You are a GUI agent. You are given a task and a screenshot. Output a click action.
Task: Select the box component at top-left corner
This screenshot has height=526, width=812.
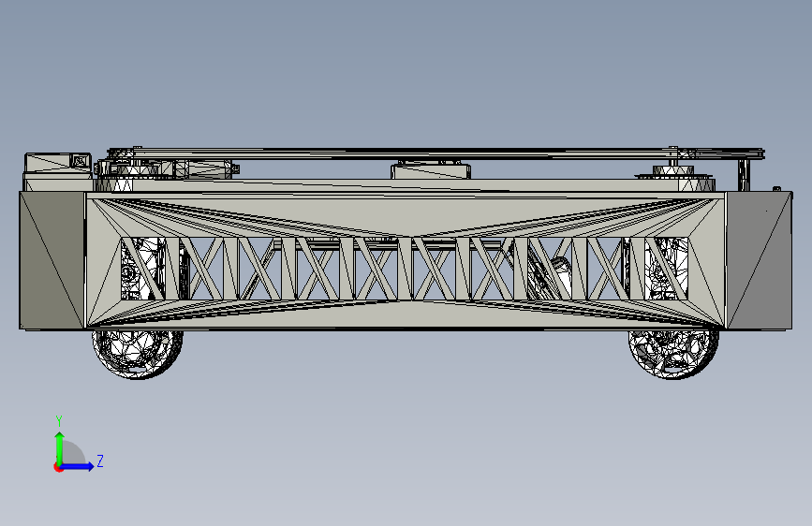58,166
